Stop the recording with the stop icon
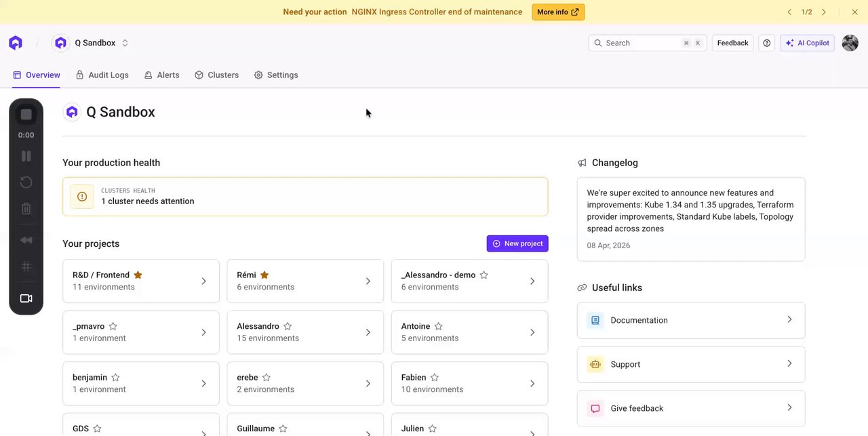This screenshot has width=868, height=436. [26, 115]
